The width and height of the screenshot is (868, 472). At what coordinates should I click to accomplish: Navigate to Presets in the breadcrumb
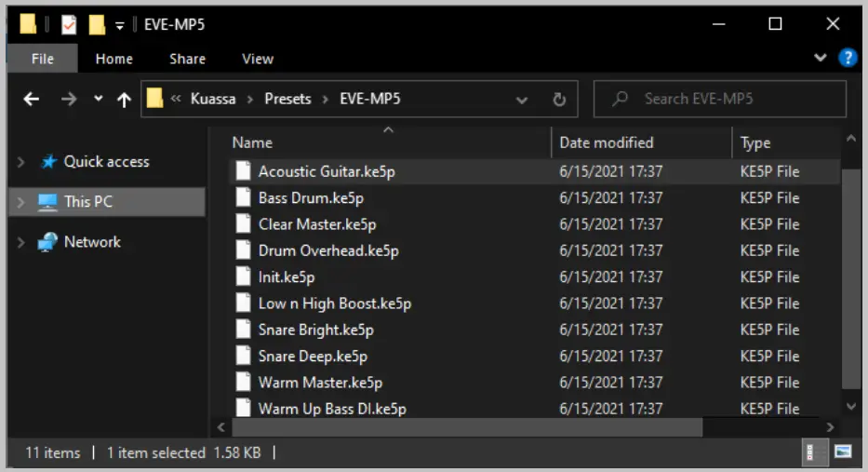tap(287, 99)
